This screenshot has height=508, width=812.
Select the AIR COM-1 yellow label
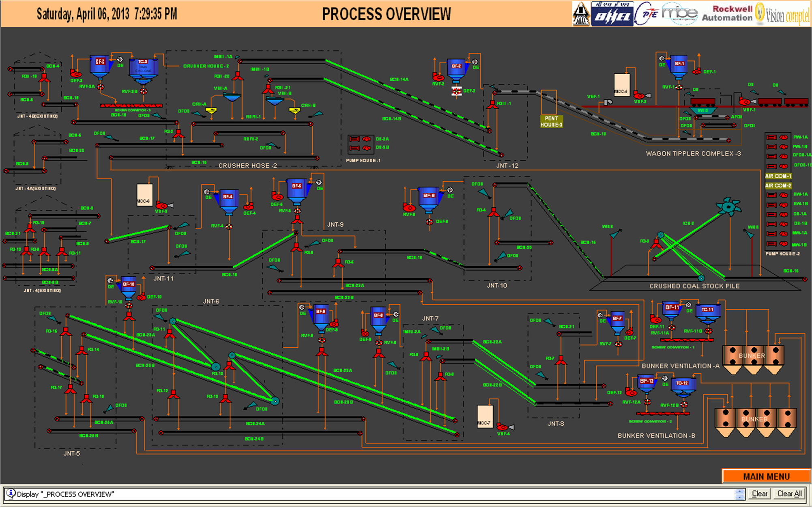pos(778,176)
